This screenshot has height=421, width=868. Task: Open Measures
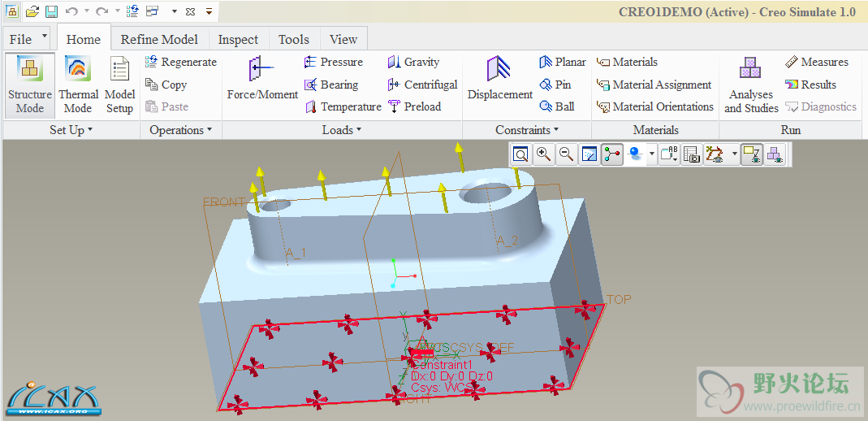(817, 62)
